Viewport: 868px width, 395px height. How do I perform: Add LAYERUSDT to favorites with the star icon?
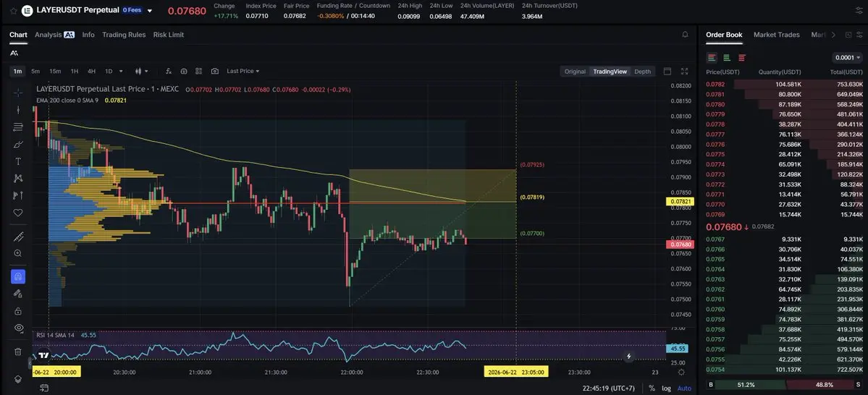click(x=13, y=11)
